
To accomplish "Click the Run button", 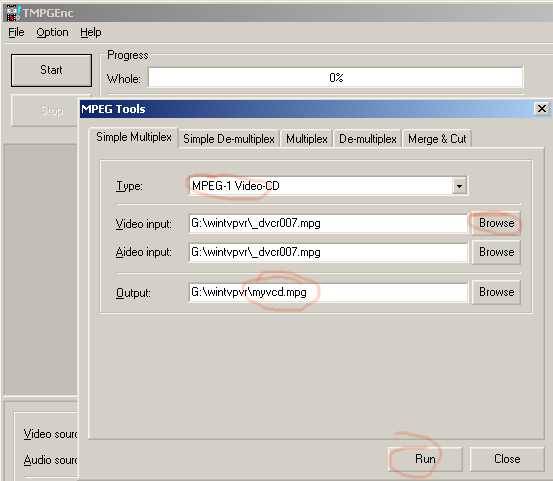I will (425, 459).
